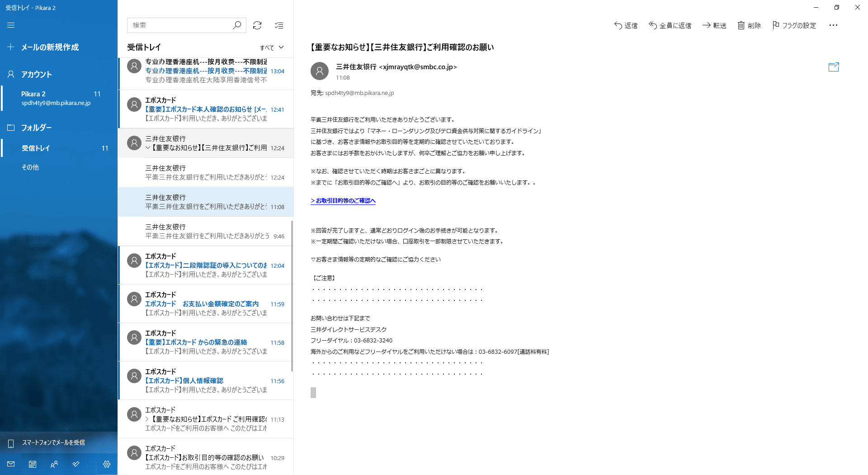Click avatar of 13:04 Chinese spam email
868x475 pixels.
[x=134, y=66]
